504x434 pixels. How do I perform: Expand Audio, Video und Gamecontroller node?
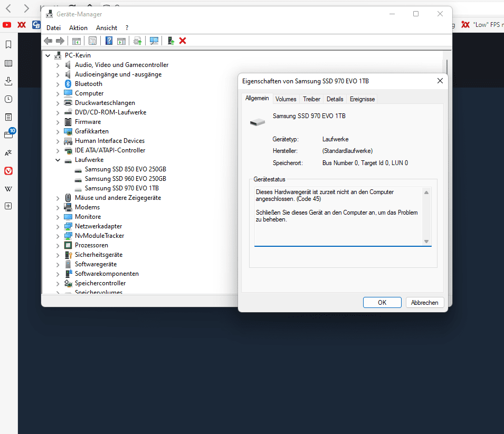[x=58, y=65]
